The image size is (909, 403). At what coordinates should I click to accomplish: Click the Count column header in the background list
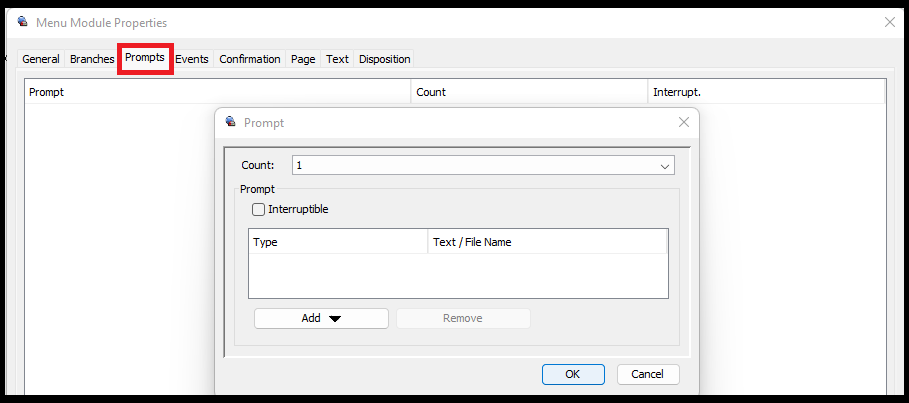tap(529, 92)
